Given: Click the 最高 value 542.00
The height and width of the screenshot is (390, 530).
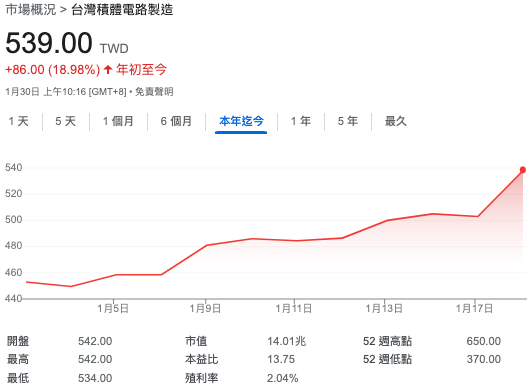Looking at the screenshot, I should 95,359.
